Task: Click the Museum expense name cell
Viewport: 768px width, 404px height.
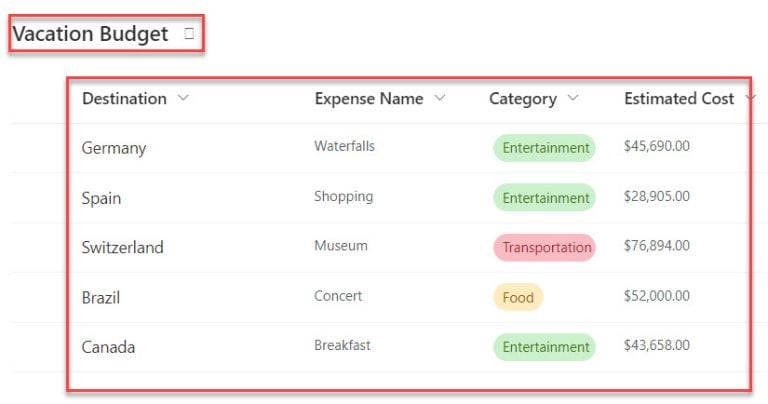Action: [x=341, y=246]
